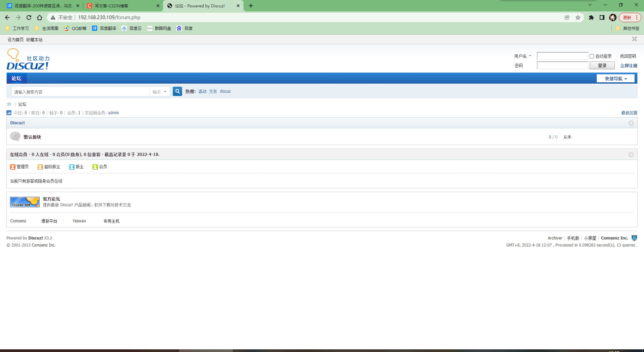Click the browser 更新 update button
This screenshot has width=644, height=352.
point(630,17)
